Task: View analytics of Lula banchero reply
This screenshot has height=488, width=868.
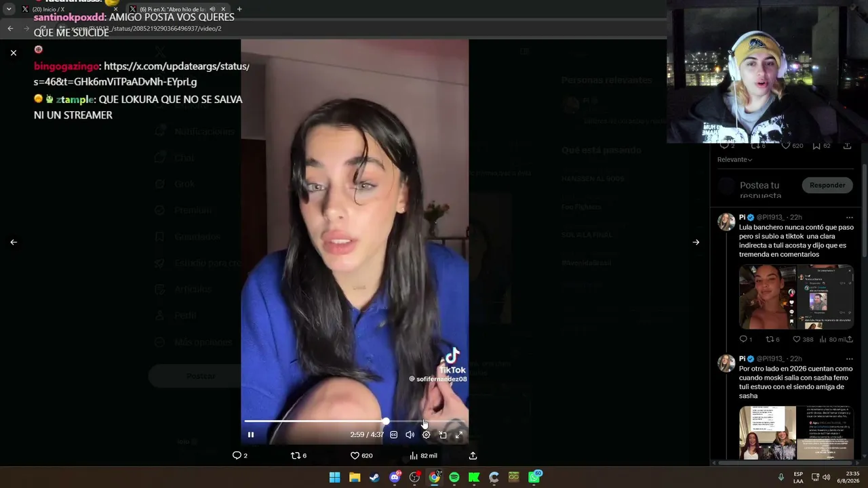Action: pos(832,339)
